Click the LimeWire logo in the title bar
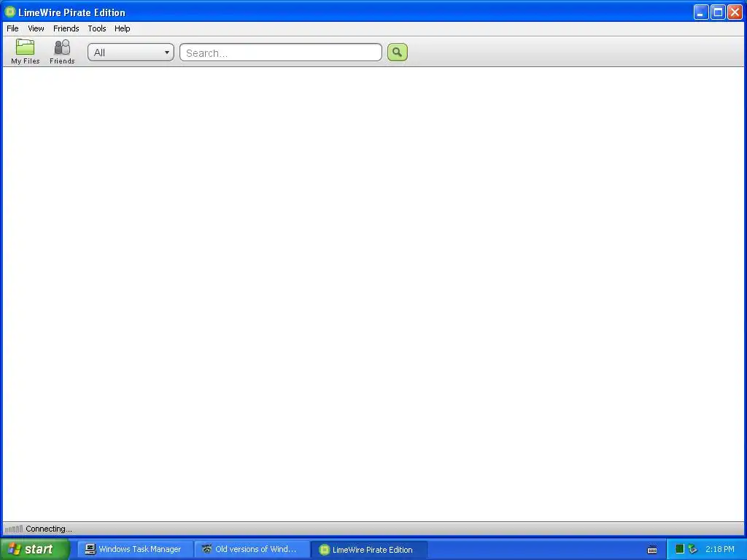747x560 pixels. (x=9, y=12)
